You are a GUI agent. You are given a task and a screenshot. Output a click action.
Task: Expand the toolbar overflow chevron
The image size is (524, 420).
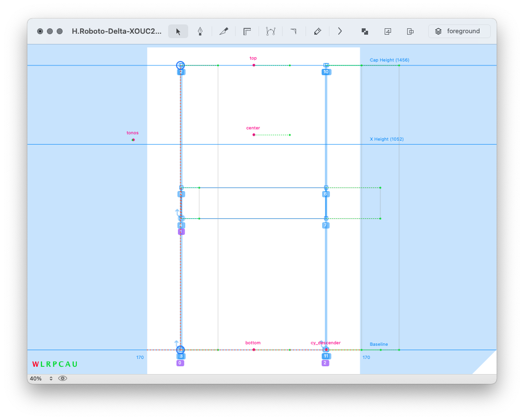(340, 31)
